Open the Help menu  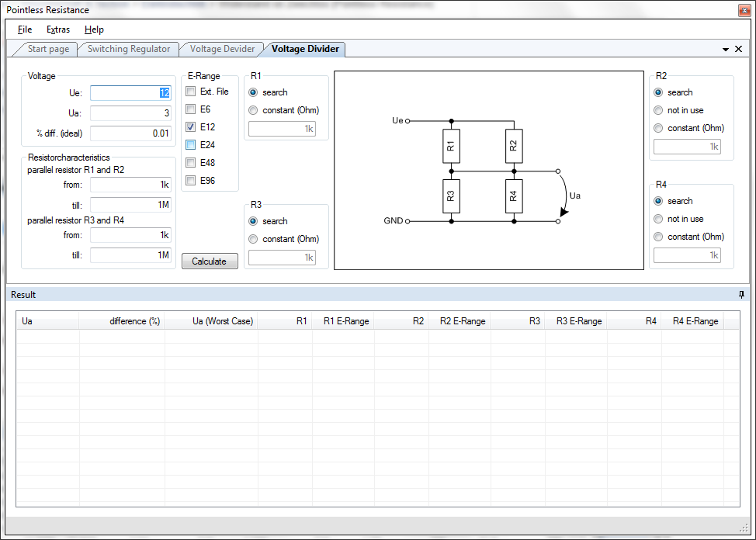click(x=94, y=29)
